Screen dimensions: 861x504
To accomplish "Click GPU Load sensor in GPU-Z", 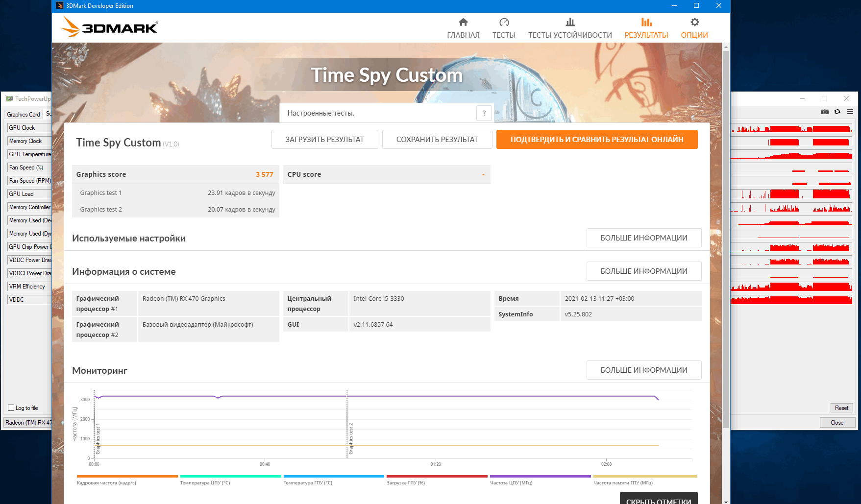I will [x=29, y=194].
